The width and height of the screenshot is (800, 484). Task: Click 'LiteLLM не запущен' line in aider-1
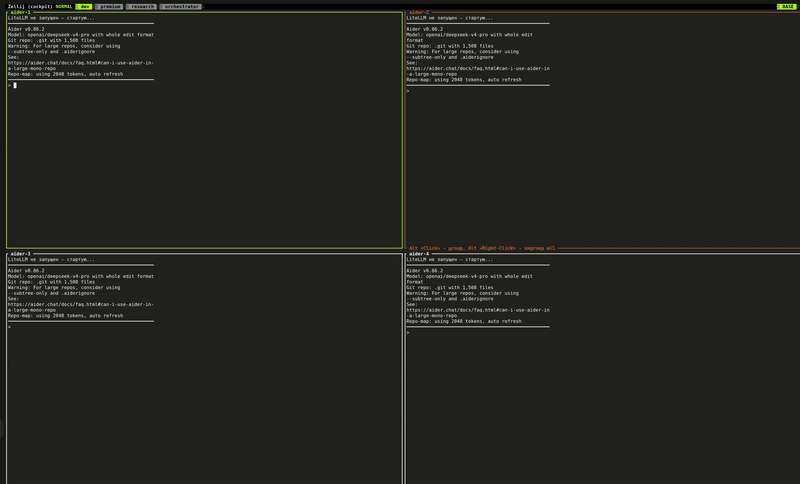[51, 18]
